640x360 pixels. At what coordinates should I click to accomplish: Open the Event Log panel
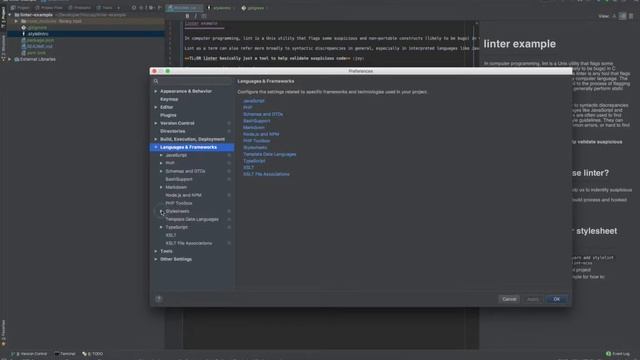[x=618, y=354]
